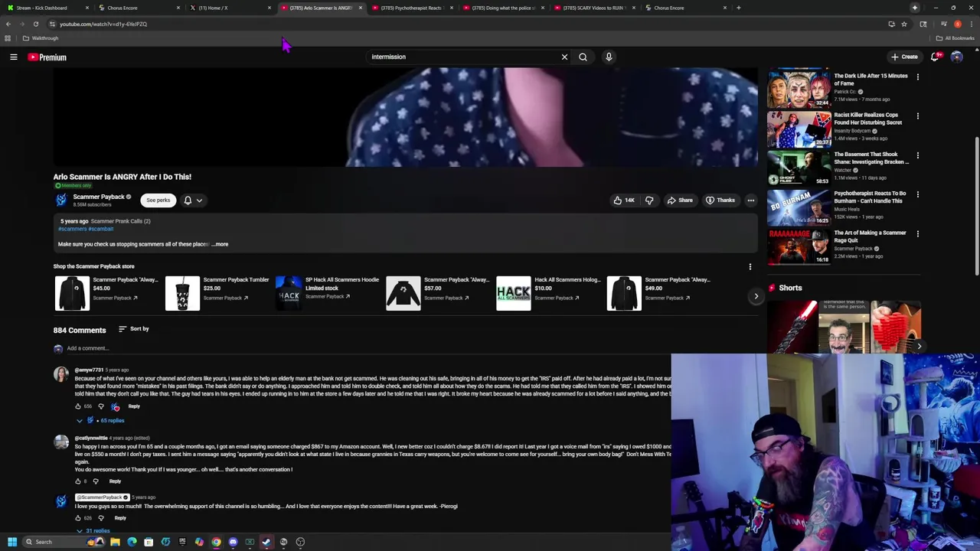Open options for Psychotherapist Reacts to Bo Burnham

coord(917,194)
